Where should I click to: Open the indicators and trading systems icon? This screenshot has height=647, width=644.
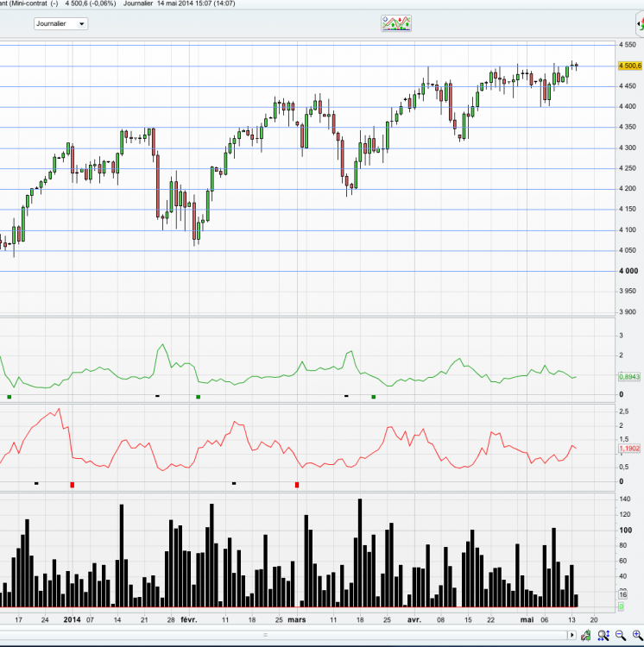(x=396, y=23)
